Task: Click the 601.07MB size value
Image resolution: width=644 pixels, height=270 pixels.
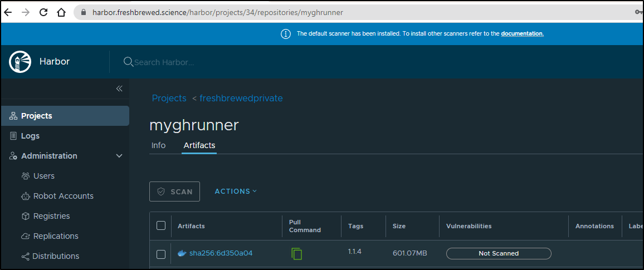Action: click(x=410, y=254)
